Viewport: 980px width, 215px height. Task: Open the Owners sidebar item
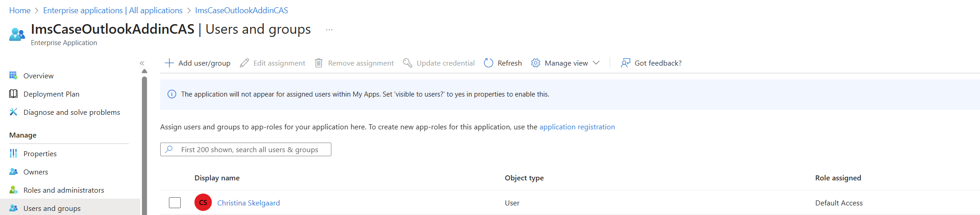36,172
